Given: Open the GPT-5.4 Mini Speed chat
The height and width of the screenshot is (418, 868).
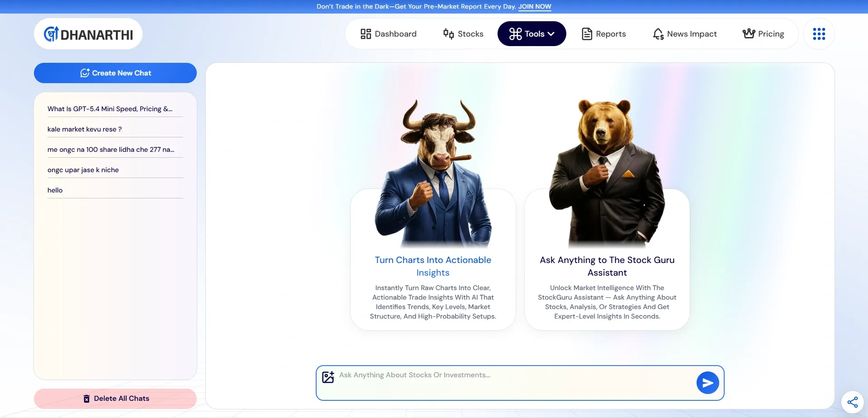Looking at the screenshot, I should coord(110,109).
